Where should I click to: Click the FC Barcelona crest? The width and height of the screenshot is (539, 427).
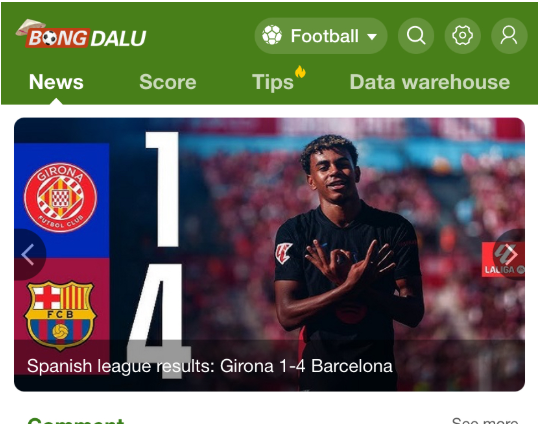pos(60,316)
